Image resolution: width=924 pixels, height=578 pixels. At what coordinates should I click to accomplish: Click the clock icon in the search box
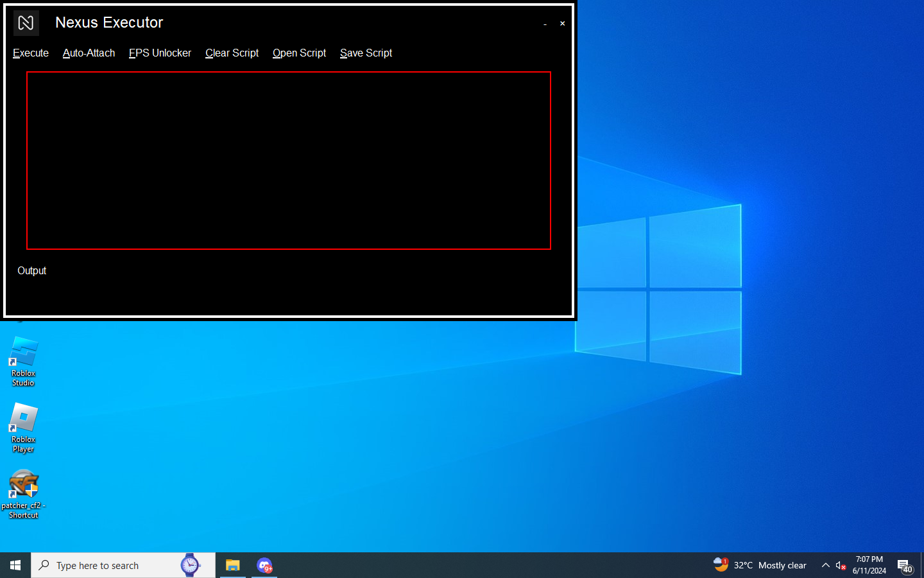coord(190,565)
